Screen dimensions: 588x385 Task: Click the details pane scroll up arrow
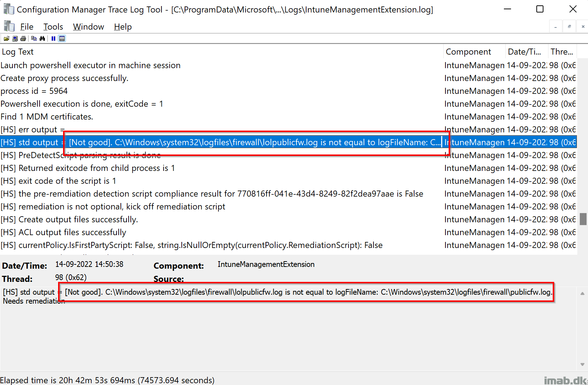point(582,294)
